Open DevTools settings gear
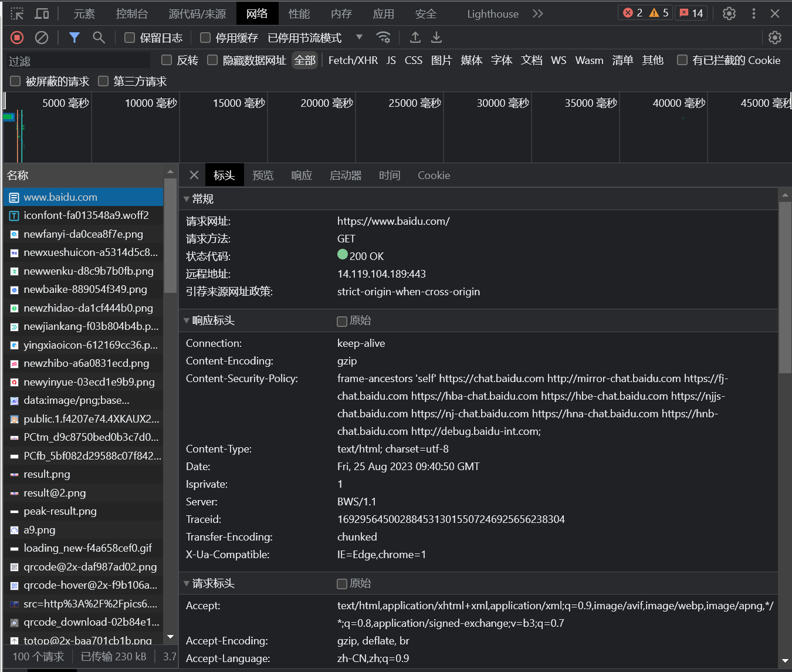 729,13
